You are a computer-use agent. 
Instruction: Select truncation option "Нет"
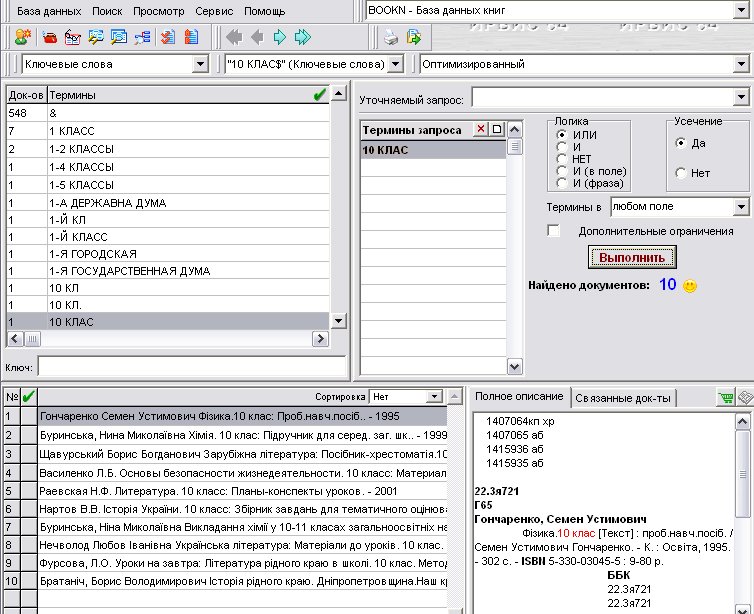coord(681,173)
